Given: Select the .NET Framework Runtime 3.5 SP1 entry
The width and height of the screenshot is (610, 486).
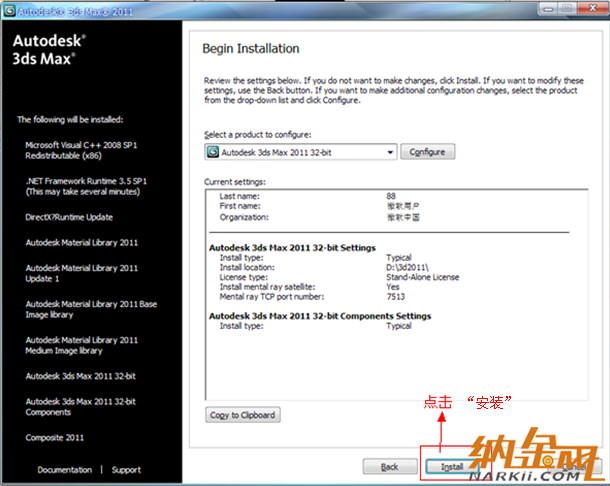Looking at the screenshot, I should click(x=82, y=186).
